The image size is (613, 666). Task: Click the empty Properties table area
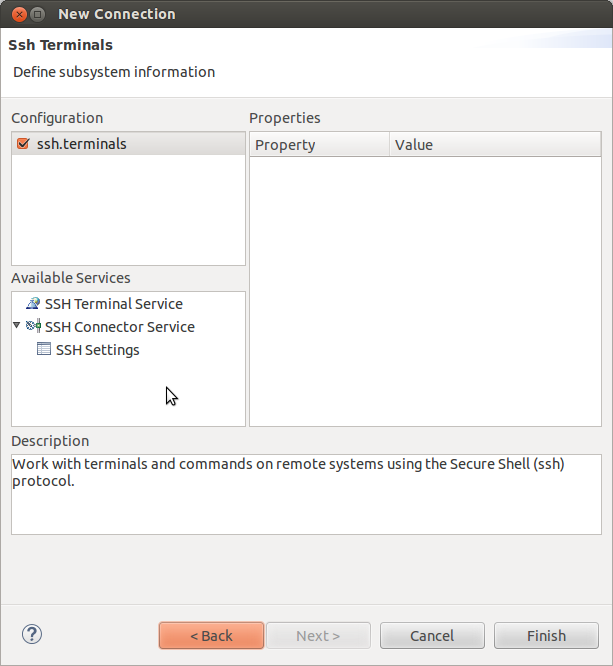425,290
